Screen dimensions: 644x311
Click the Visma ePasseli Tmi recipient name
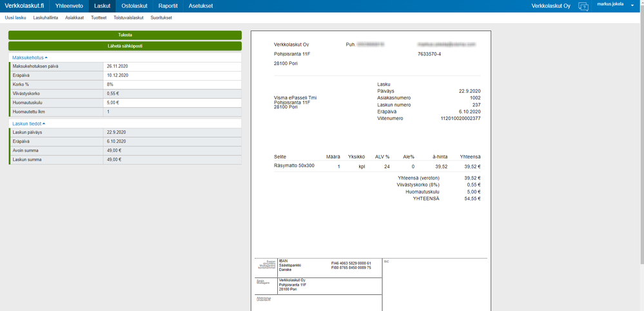point(295,98)
